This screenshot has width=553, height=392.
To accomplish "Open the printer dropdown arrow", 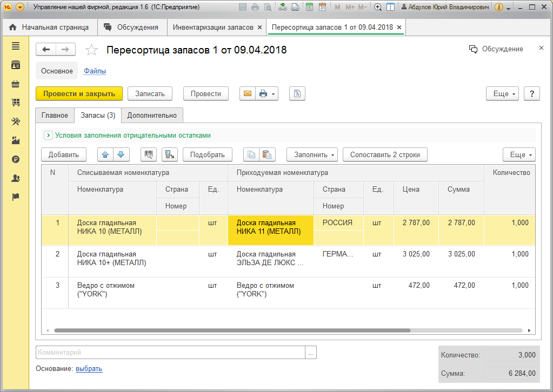I will 273,94.
